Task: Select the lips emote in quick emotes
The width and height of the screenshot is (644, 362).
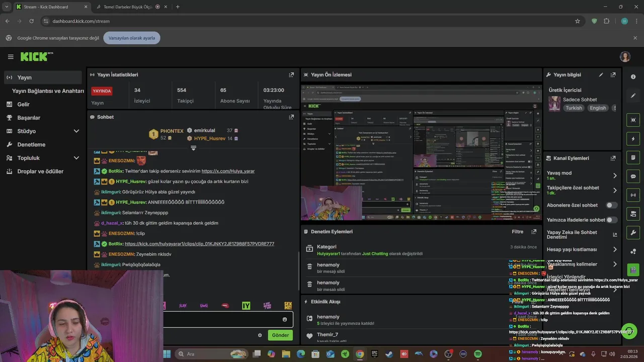Action: 225,306
